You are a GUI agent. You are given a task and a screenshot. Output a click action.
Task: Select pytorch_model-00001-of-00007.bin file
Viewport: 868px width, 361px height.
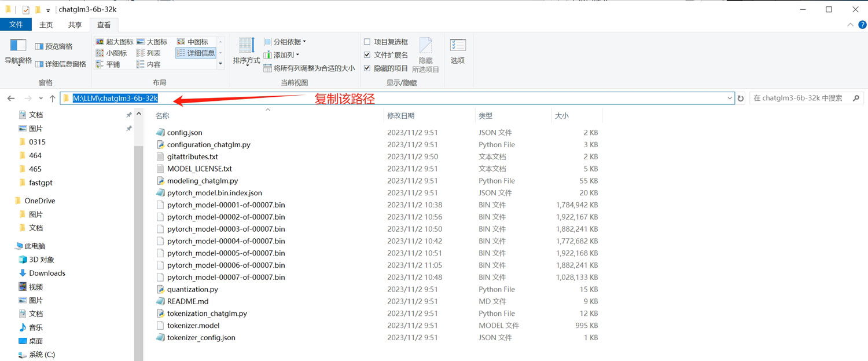(x=226, y=205)
